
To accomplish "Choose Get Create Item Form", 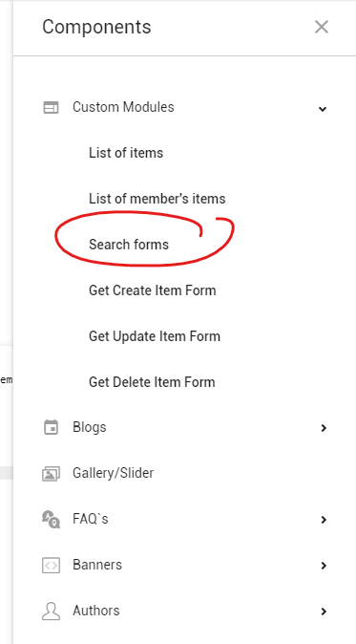I will (152, 290).
